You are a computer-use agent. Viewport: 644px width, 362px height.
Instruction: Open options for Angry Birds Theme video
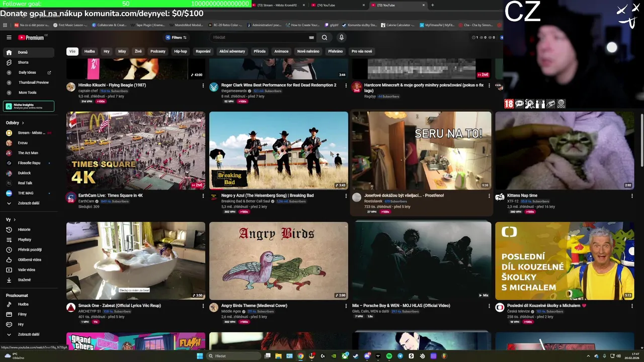click(346, 306)
